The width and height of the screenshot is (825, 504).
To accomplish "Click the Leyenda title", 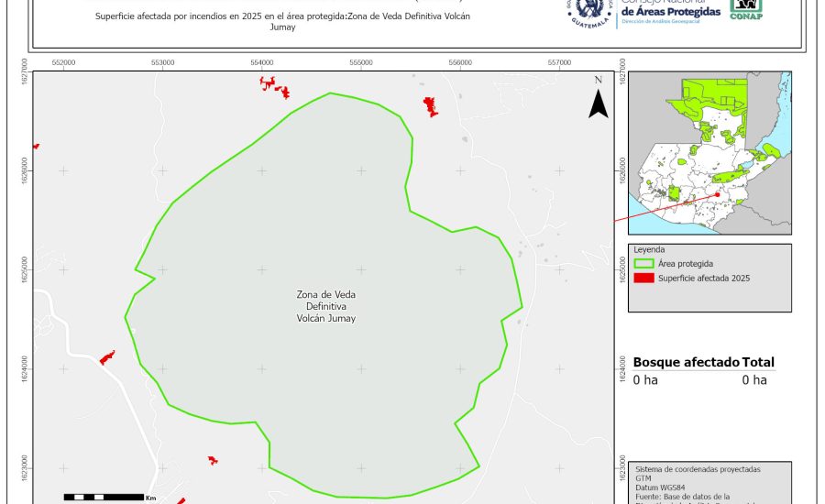I will (x=649, y=248).
